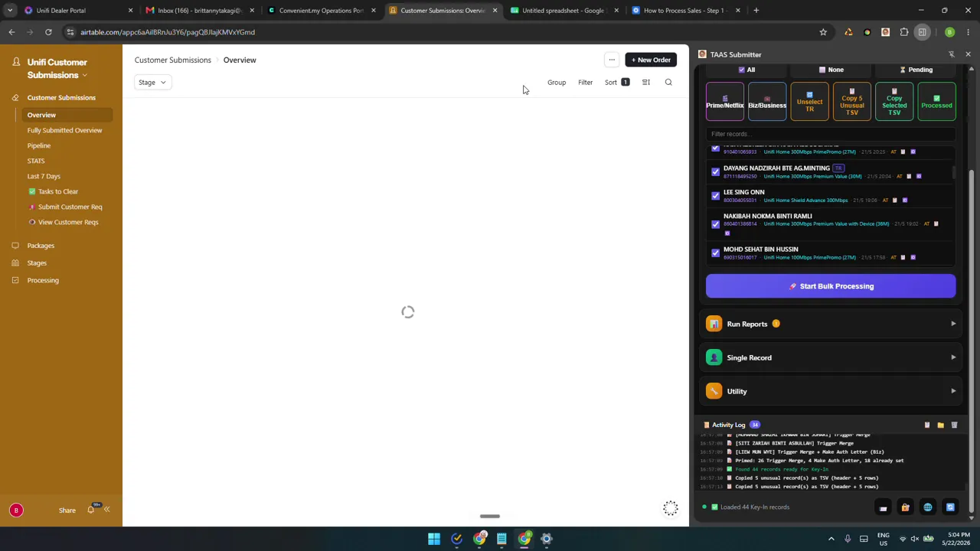Clear the activity log trash icon
The width and height of the screenshot is (980, 551).
[954, 425]
